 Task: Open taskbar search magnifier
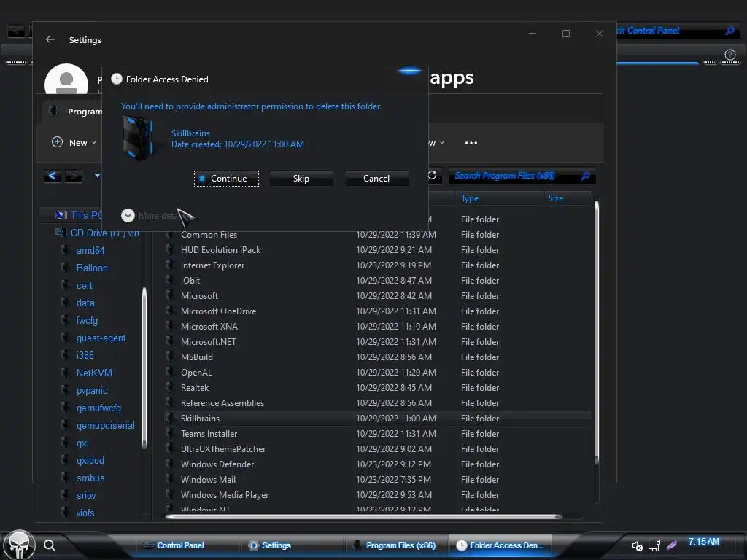click(50, 545)
